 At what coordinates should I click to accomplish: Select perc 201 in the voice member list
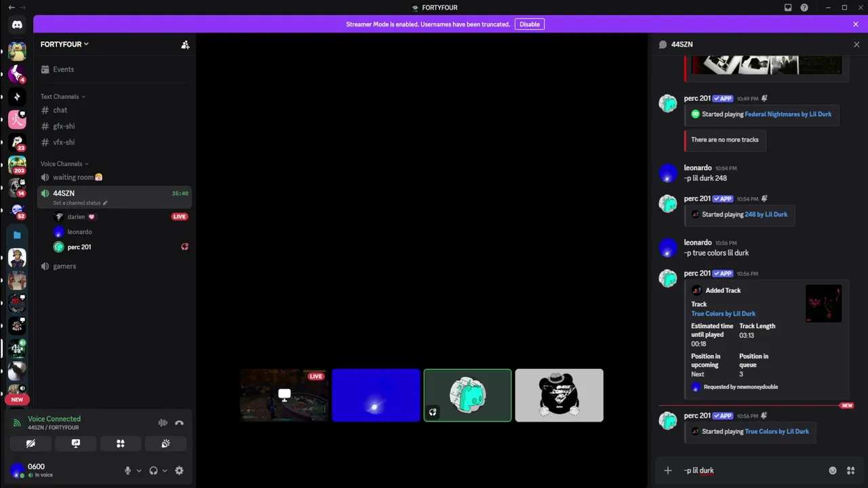pyautogui.click(x=121, y=247)
